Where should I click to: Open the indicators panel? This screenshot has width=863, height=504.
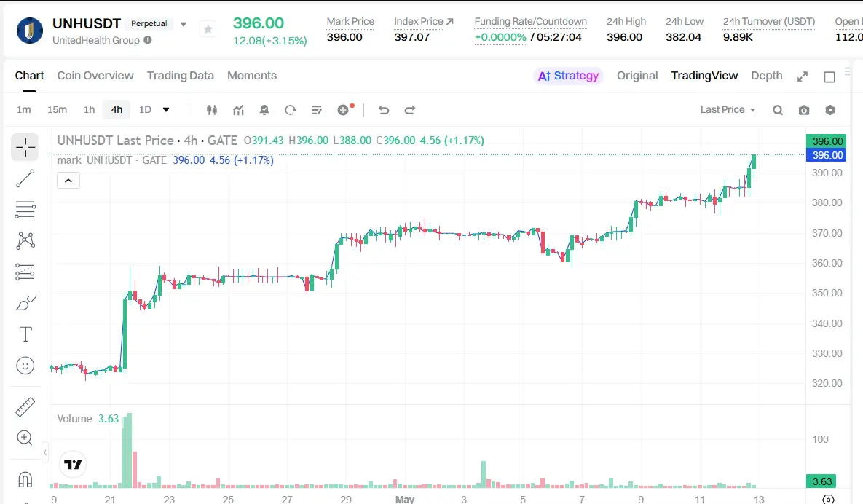[238, 110]
